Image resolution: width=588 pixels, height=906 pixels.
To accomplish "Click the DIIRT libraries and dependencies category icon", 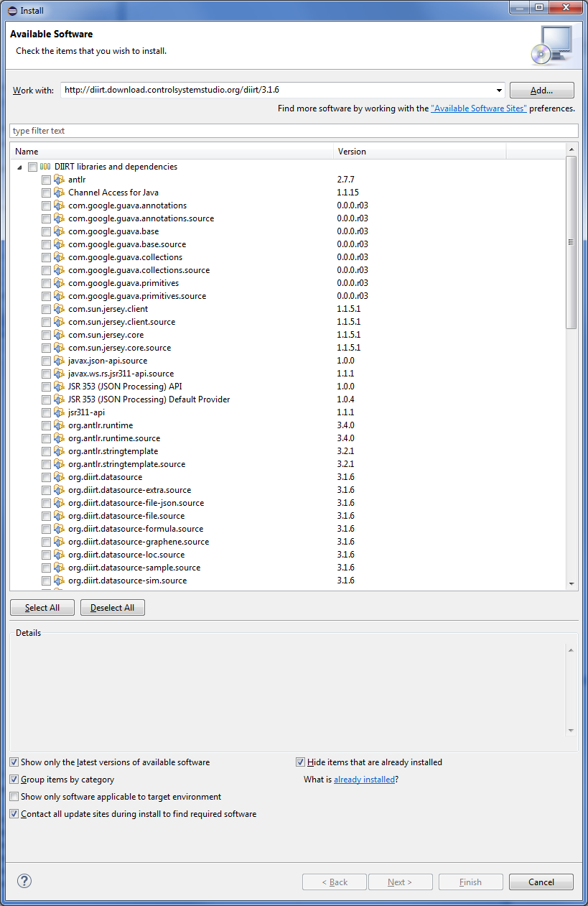I will 45,166.
